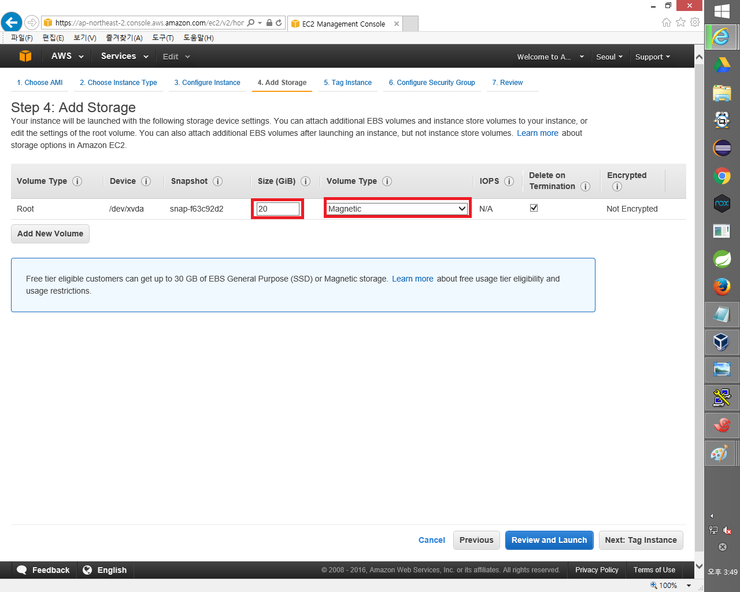Click the Size (GiB) input field

[x=278, y=208]
